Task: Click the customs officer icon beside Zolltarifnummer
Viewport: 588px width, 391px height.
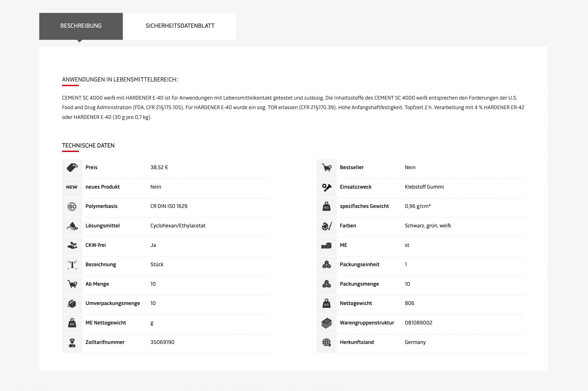Action: pos(72,343)
